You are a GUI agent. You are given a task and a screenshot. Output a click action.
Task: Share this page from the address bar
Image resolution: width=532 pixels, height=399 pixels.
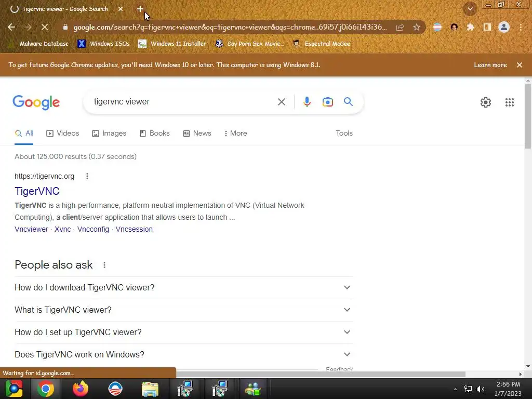pyautogui.click(x=400, y=27)
